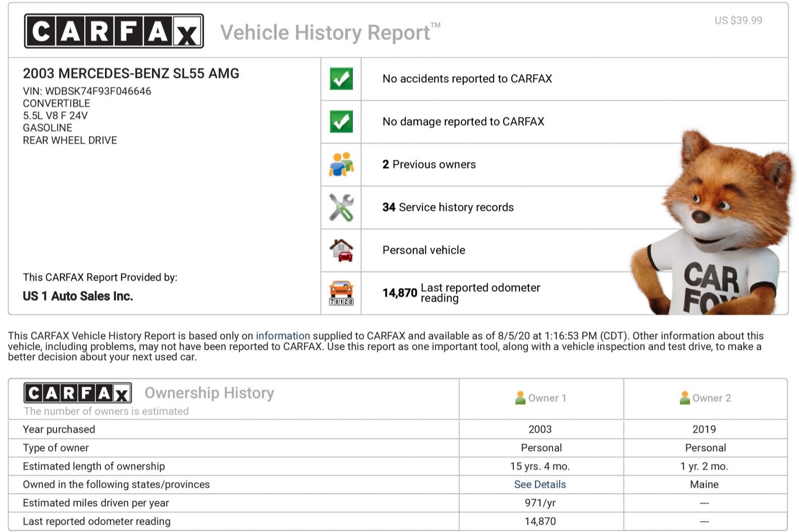
Task: Click the 'Maine' state cell
Action: tap(704, 485)
